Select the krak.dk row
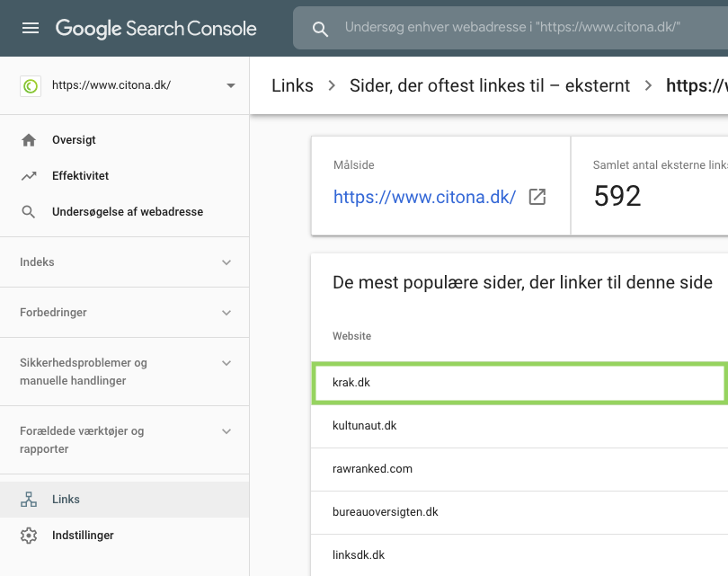Viewport: 728px width, 576px height. coord(519,383)
